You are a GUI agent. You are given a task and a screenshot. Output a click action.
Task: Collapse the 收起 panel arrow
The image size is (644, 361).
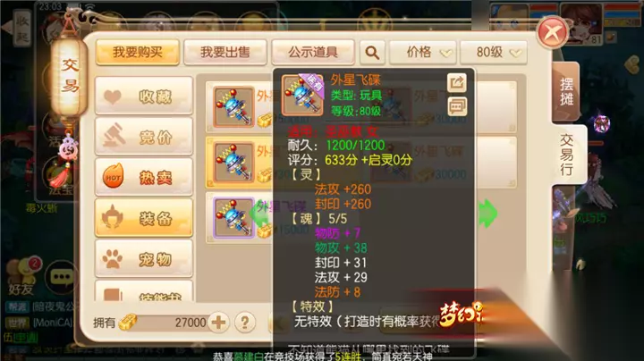coord(17,28)
